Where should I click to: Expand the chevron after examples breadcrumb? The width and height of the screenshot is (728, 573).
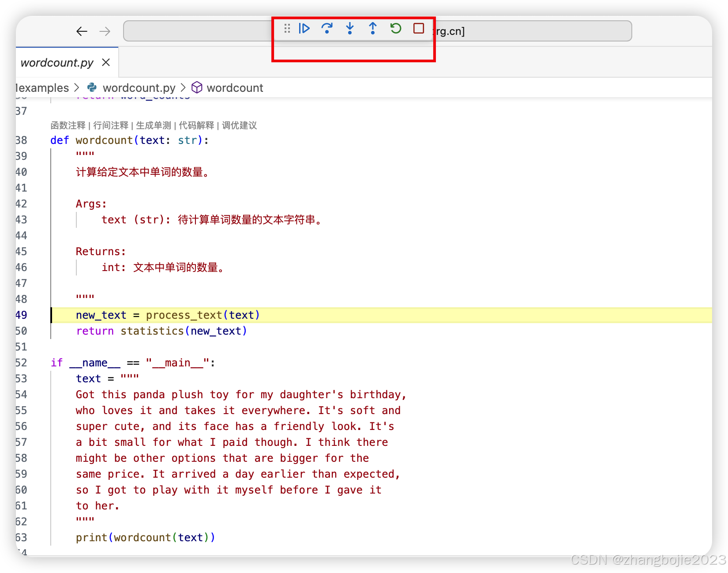pos(77,88)
